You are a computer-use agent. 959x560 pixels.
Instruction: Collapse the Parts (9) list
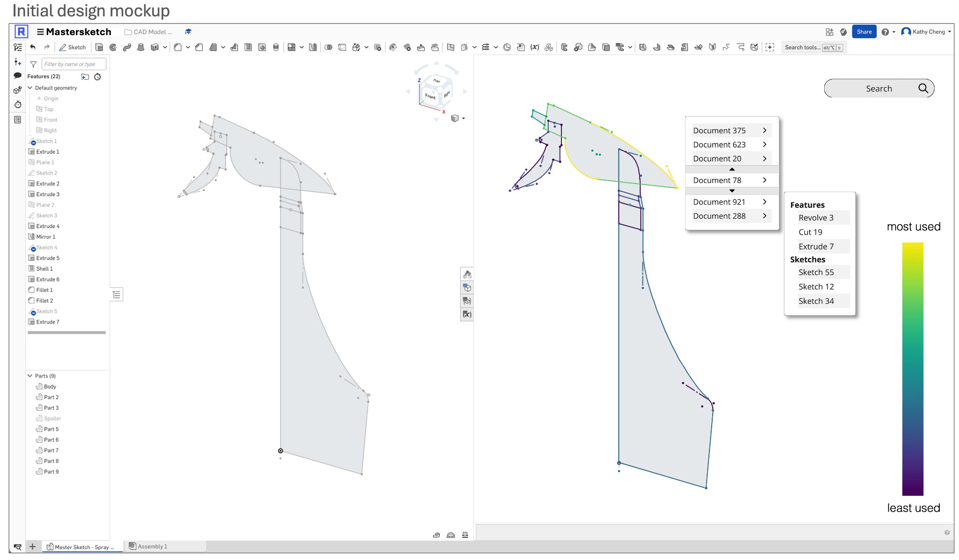(x=30, y=376)
